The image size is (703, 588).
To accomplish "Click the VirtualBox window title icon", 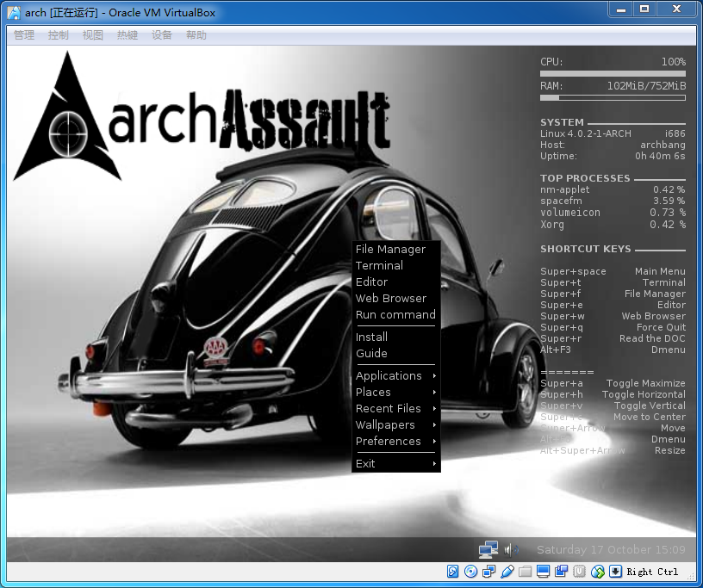I will (x=15, y=13).
